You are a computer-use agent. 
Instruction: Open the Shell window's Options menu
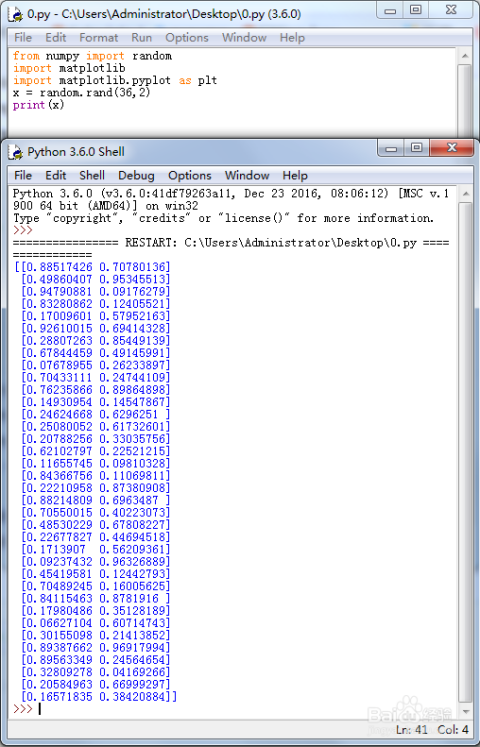190,176
